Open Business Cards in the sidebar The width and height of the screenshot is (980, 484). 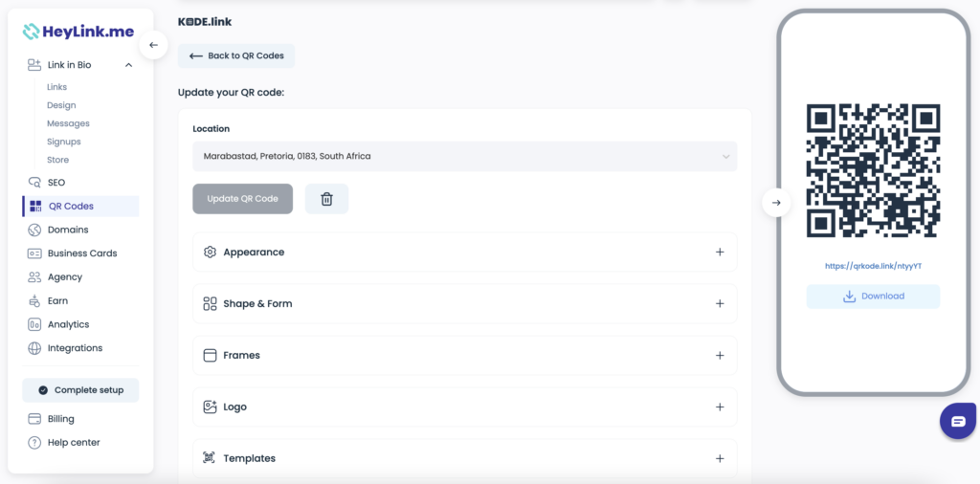(80, 253)
